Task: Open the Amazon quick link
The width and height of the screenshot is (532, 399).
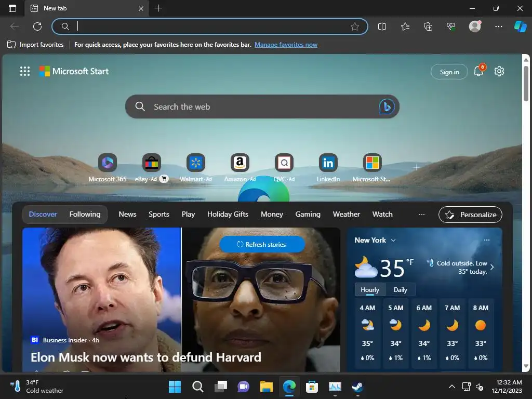Action: tap(240, 168)
